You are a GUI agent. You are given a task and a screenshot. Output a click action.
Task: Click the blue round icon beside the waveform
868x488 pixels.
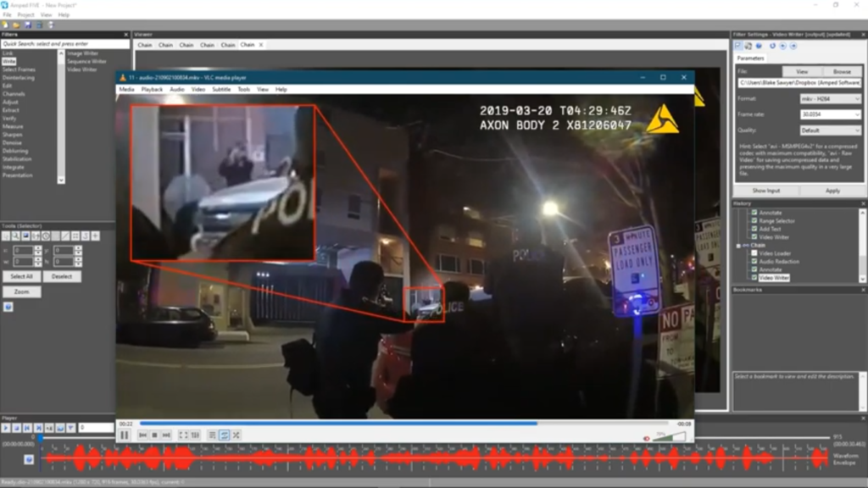tap(29, 459)
